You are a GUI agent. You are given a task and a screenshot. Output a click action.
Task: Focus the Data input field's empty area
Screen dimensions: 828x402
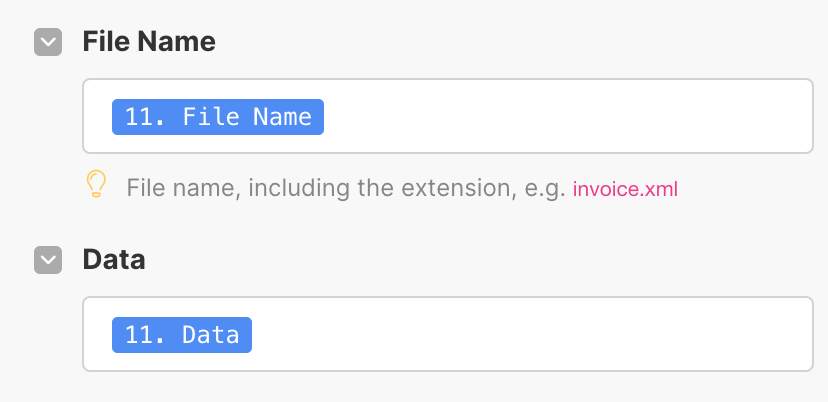pyautogui.click(x=531, y=334)
